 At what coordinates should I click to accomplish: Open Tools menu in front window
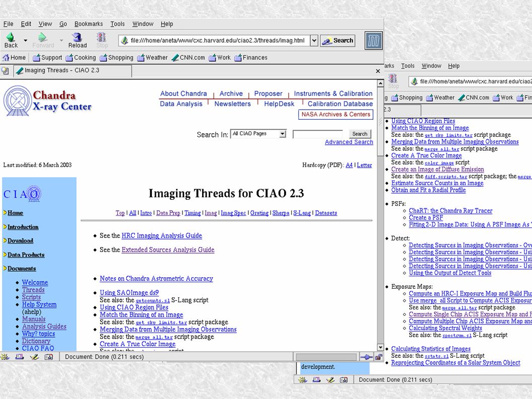coord(117,24)
